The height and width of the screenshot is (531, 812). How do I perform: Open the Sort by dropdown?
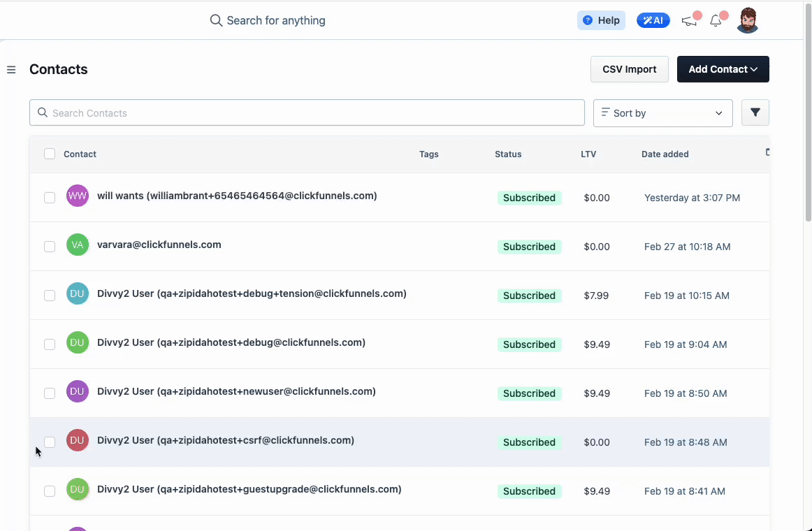tap(662, 112)
